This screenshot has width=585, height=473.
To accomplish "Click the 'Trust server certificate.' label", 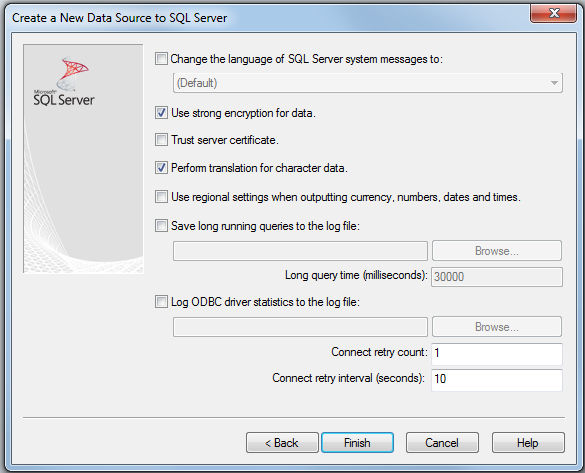I will 225,140.
